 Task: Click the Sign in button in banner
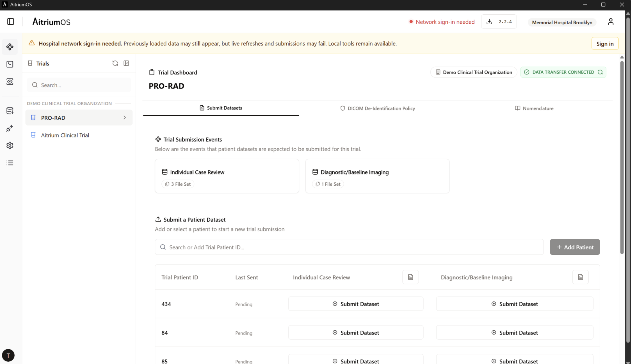coord(605,44)
